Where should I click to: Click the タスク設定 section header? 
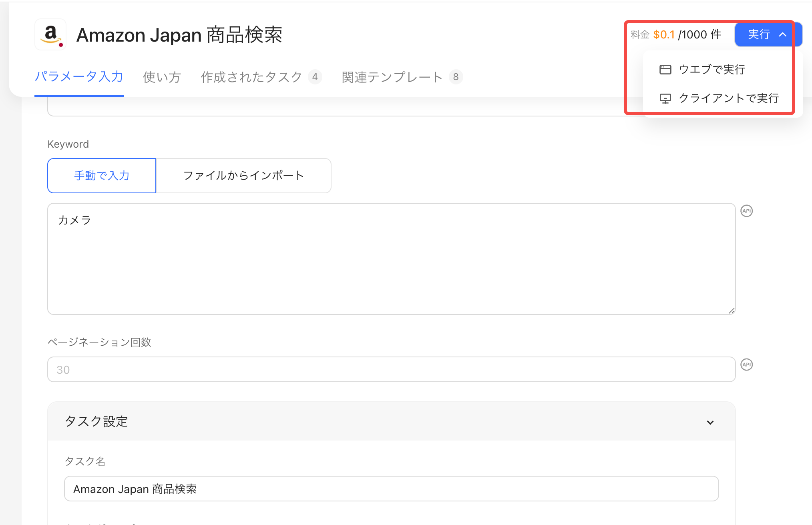tap(391, 421)
